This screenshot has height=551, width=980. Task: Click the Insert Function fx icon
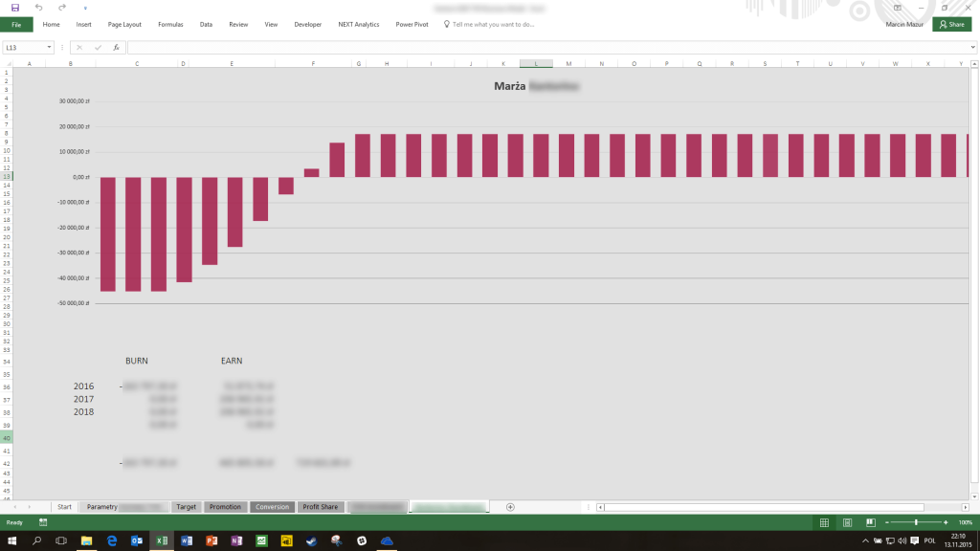116,47
